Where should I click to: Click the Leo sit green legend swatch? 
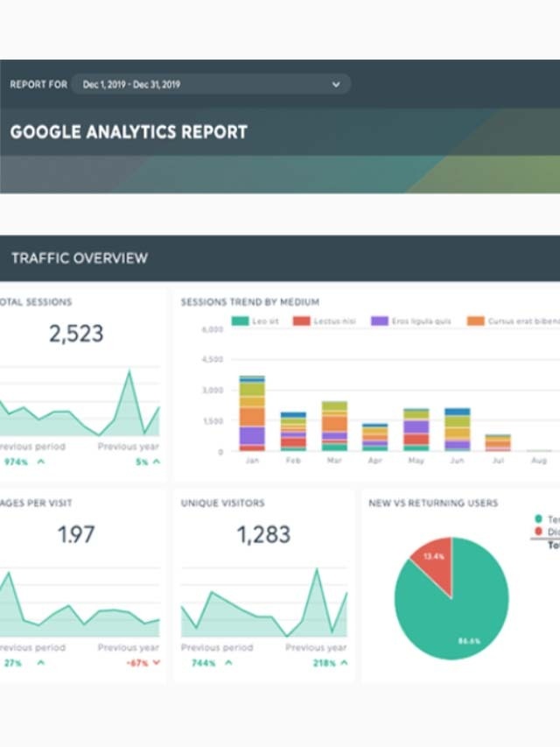click(x=240, y=321)
